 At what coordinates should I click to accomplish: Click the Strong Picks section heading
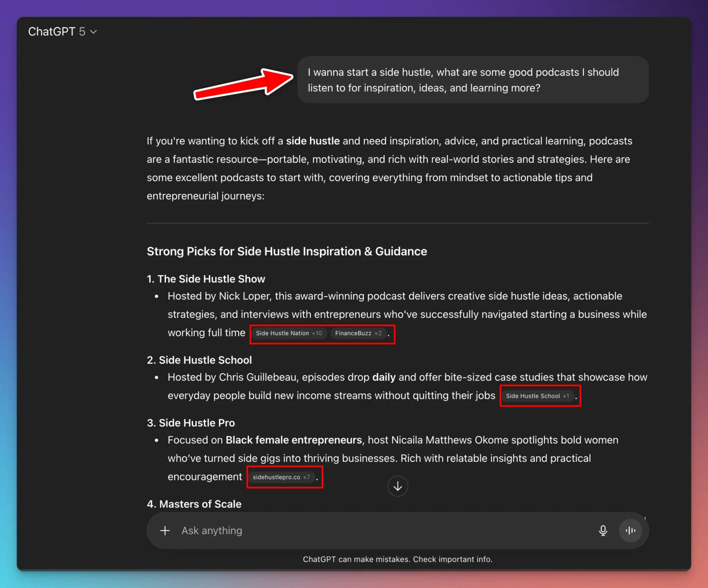click(x=287, y=251)
